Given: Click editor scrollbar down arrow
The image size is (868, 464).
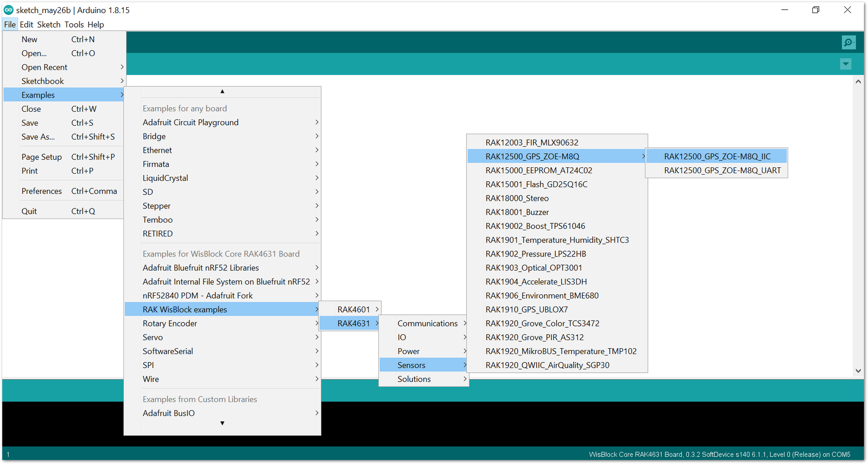Looking at the screenshot, I should click(x=858, y=371).
